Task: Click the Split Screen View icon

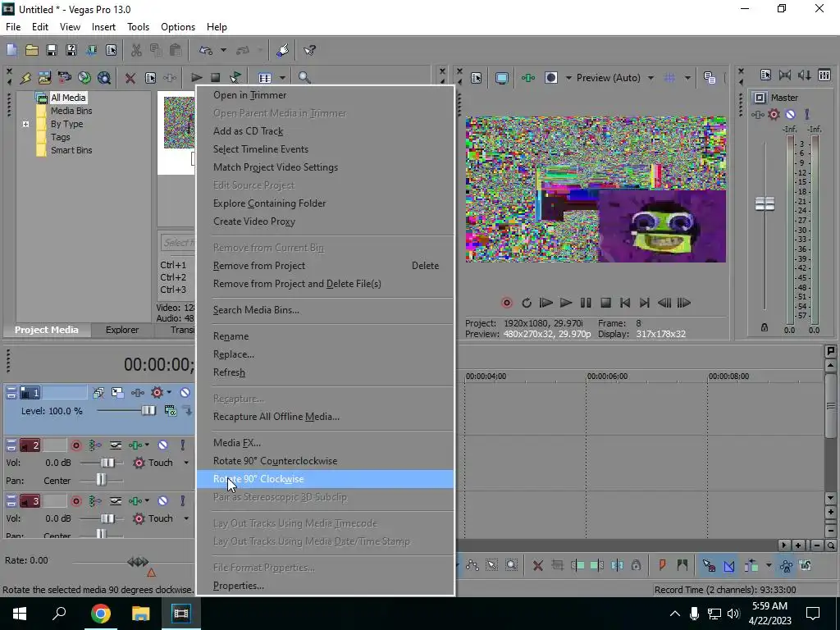Action: tap(551, 78)
